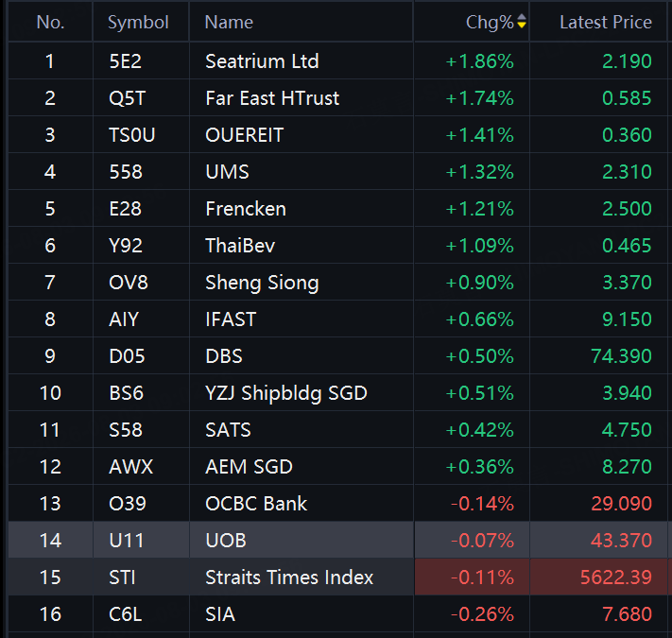Click the 43.370 latest price
The width and height of the screenshot is (672, 638).
point(621,541)
